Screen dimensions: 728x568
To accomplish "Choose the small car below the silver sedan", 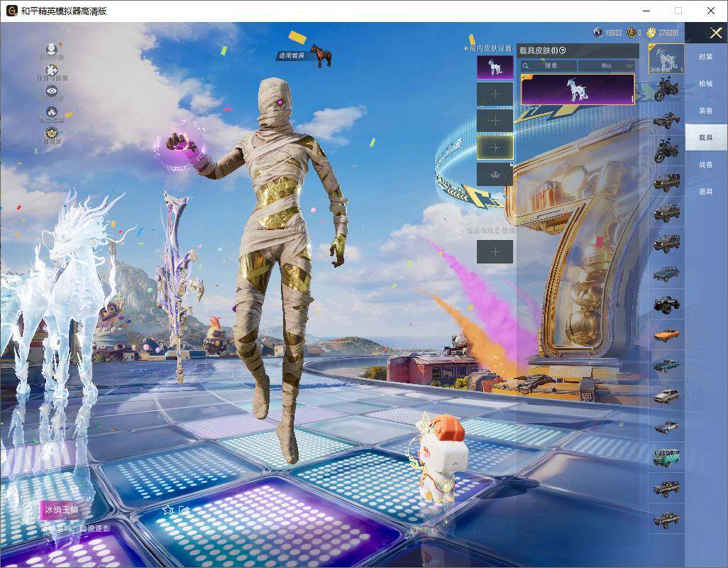I will click(x=666, y=427).
